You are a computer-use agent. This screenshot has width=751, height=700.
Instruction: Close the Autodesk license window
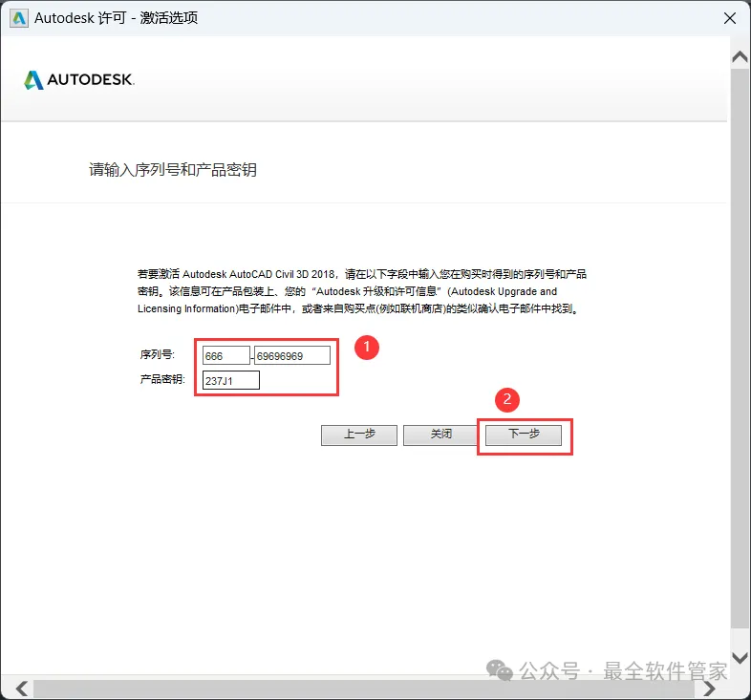729,18
